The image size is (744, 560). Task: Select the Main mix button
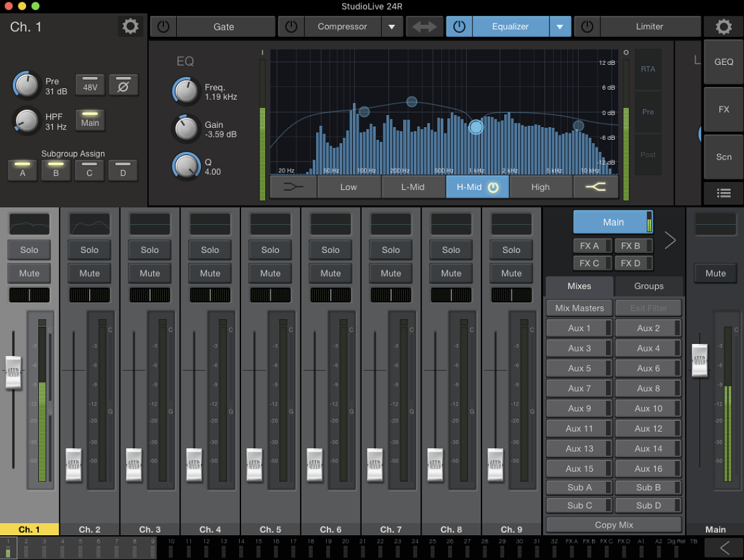[613, 222]
